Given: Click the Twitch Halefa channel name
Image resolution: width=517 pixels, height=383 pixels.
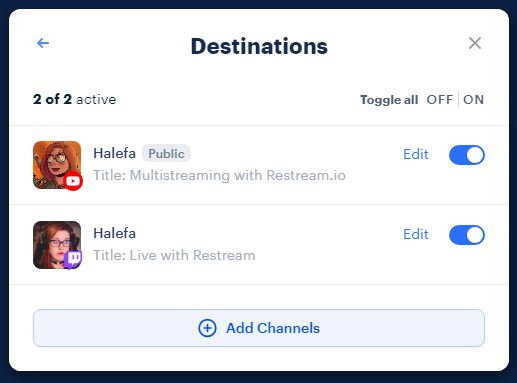Looking at the screenshot, I should click(114, 233).
